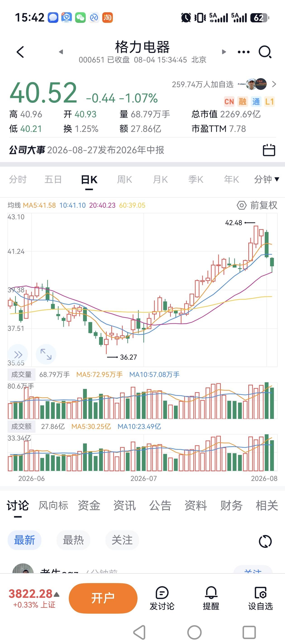This screenshot has width=285, height=644.
Task: Expand the 分钟 interval dropdown
Action: click(x=266, y=179)
